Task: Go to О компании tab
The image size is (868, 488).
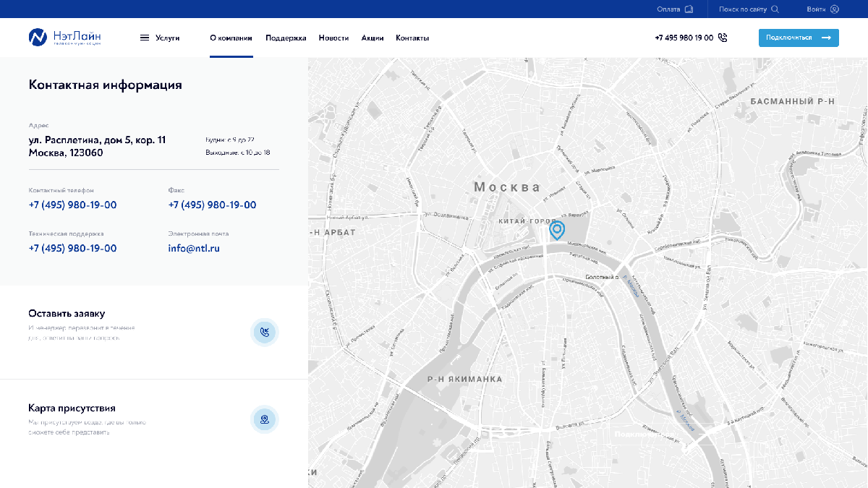Action: coord(231,38)
